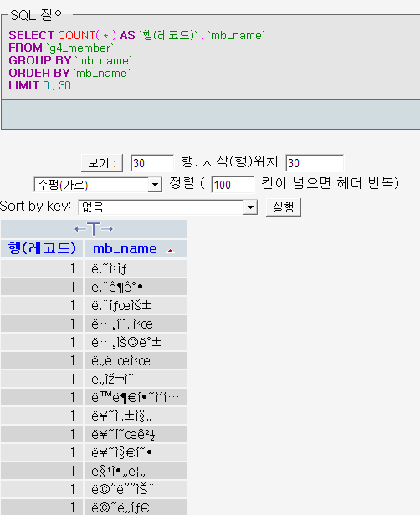Click the g4_member table name in query
420x515 pixels.
pos(79,48)
